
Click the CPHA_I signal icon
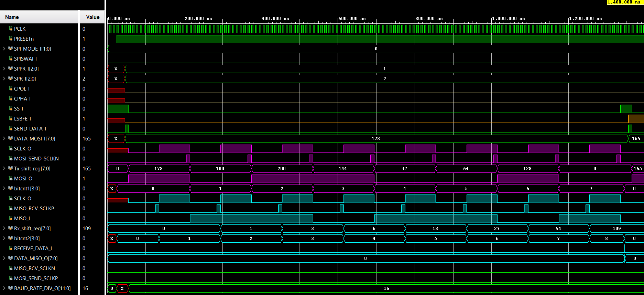11,99
